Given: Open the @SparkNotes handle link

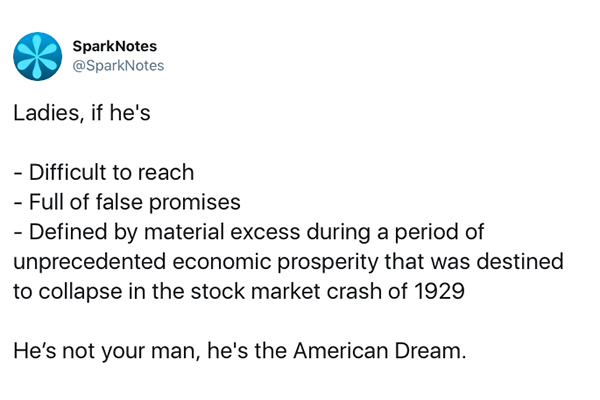Looking at the screenshot, I should (x=118, y=66).
